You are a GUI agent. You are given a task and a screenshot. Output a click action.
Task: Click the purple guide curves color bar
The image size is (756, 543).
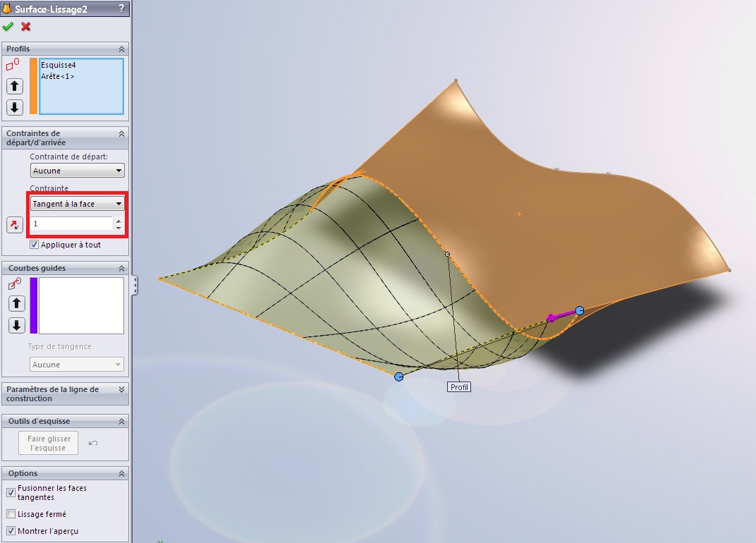coord(33,305)
